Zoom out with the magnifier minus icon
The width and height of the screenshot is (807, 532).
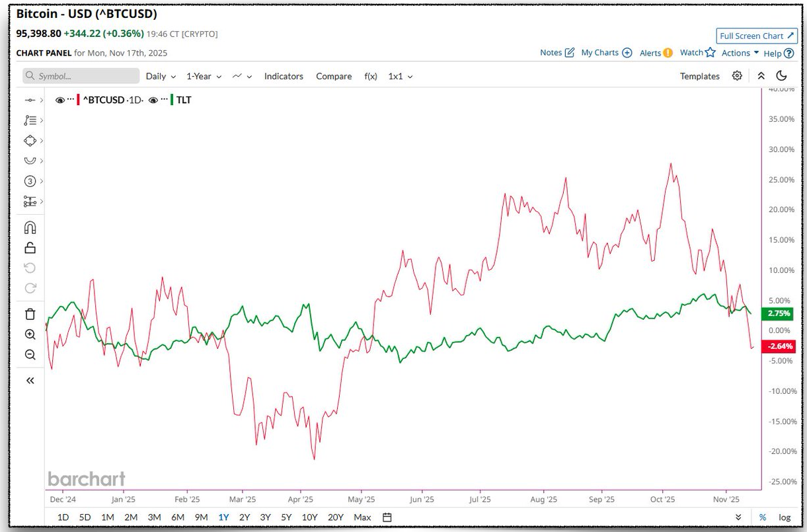pyautogui.click(x=30, y=355)
